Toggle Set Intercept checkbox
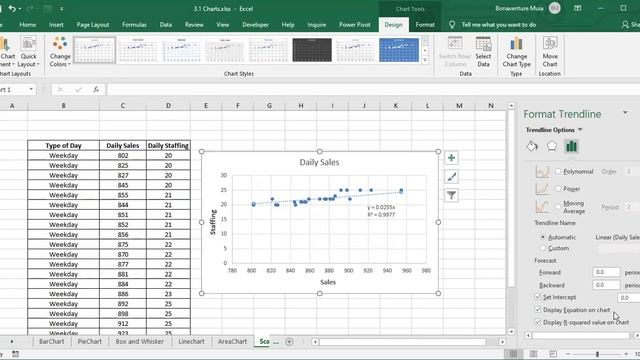 click(x=538, y=297)
